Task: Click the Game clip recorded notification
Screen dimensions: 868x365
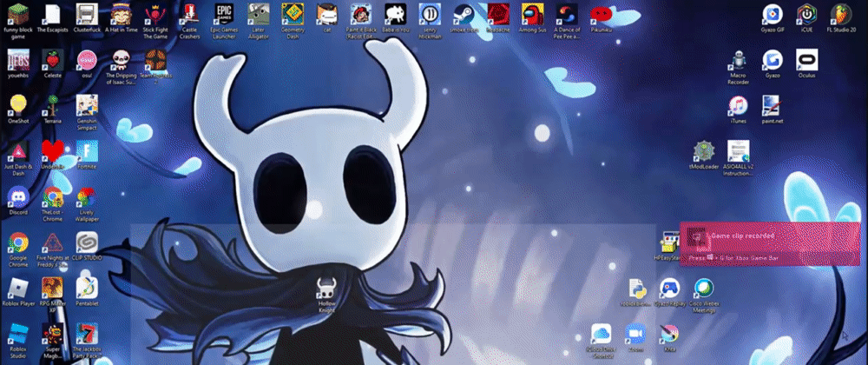Action: pyautogui.click(x=769, y=244)
